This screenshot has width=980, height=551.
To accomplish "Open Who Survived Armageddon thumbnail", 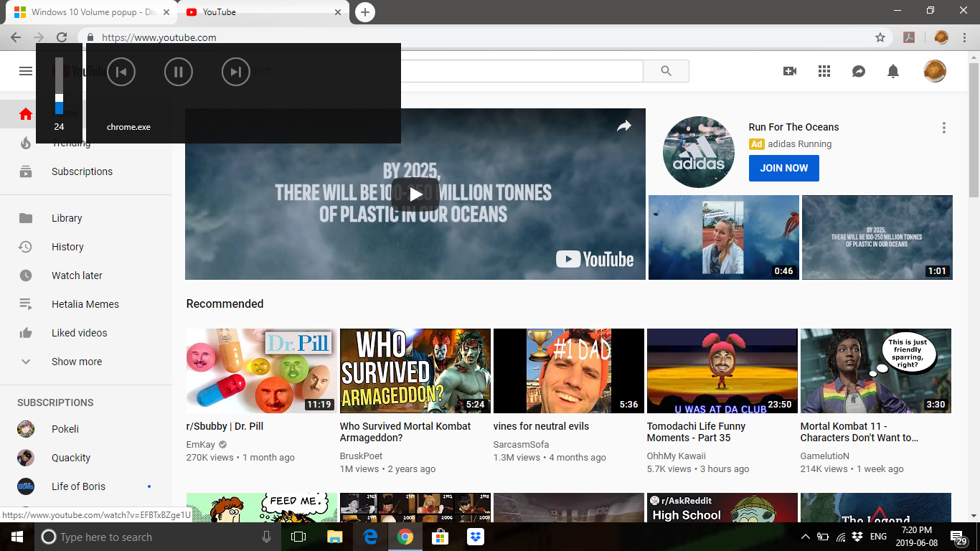I will click(415, 371).
